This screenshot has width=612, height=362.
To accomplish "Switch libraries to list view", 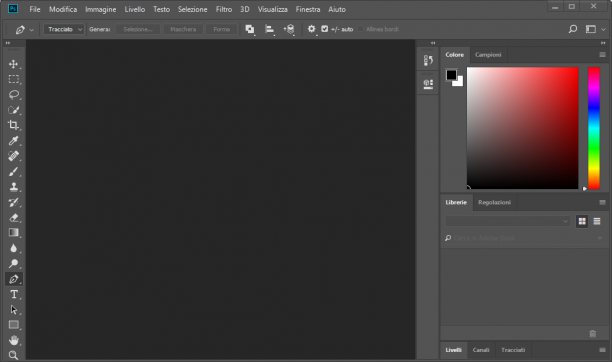I will [x=597, y=221].
